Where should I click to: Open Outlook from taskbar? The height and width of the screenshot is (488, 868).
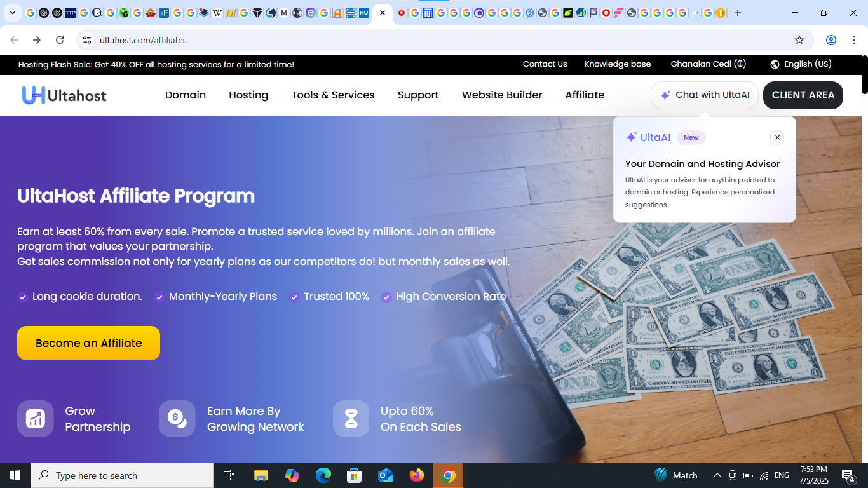tap(386, 475)
